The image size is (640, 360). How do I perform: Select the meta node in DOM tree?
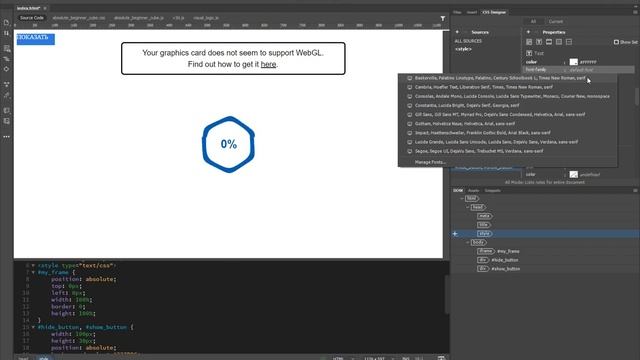click(484, 216)
